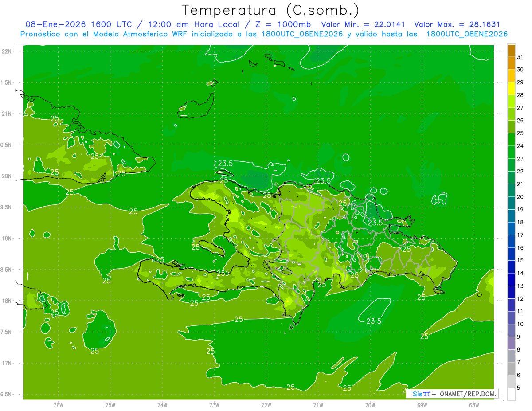Click the "6" label on the color scale
The height and width of the screenshot is (411, 532).
click(518, 375)
